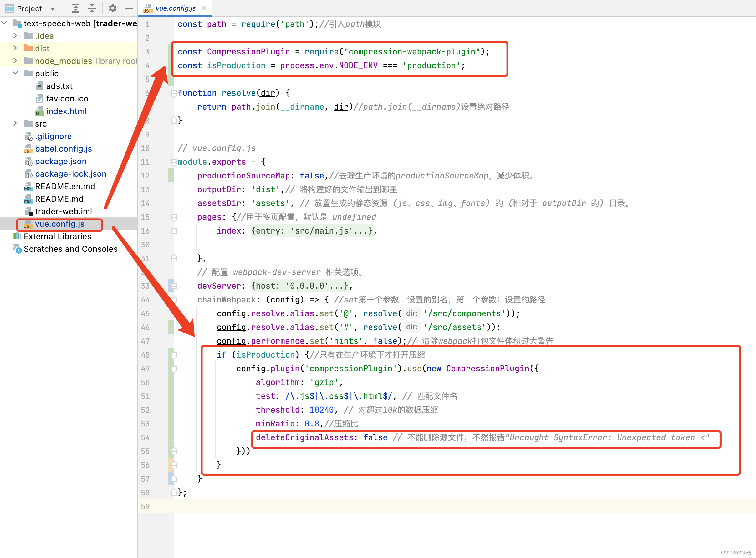The image size is (756, 558).
Task: Expand all nodes in the Project tree
Action: click(x=76, y=8)
